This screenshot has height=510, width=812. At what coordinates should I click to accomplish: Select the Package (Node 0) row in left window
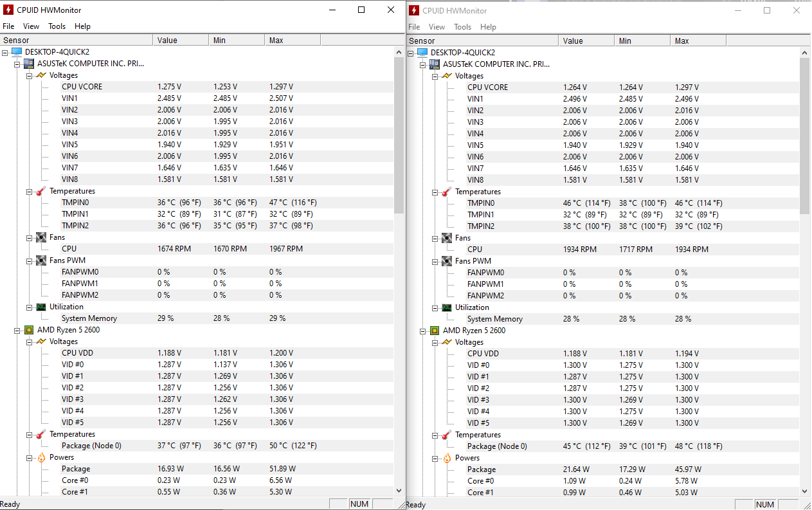[227, 446]
